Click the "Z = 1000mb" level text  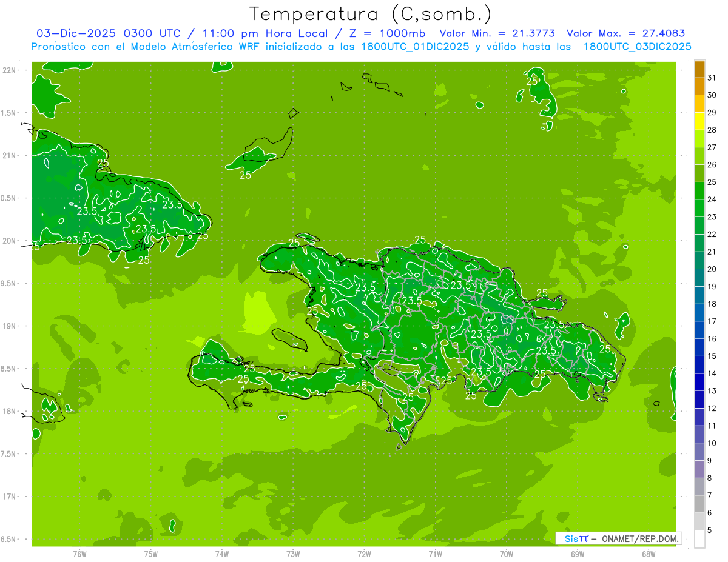pyautogui.click(x=387, y=33)
